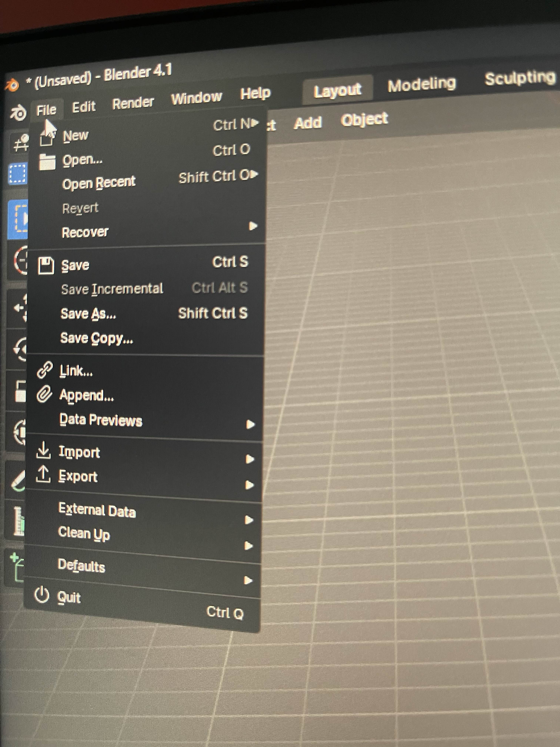Click the up-arrow icon beside Export
The width and height of the screenshot is (560, 747).
pos(43,474)
